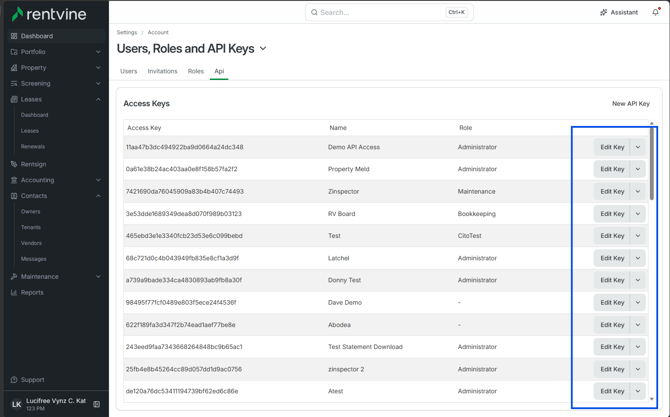
Task: Click Edit Key for Property Meld
Action: 612,169
